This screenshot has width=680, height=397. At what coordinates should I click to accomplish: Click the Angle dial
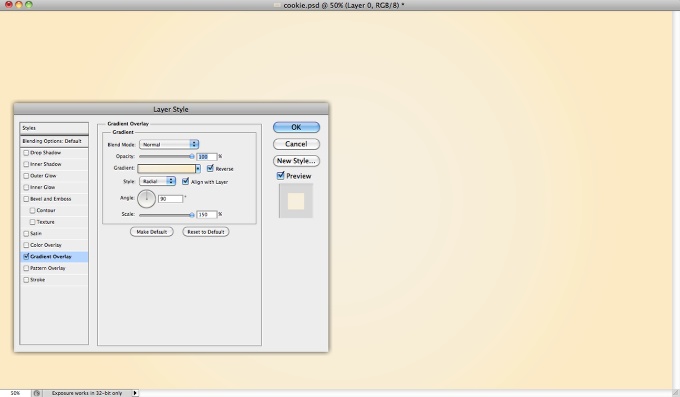coord(147,199)
